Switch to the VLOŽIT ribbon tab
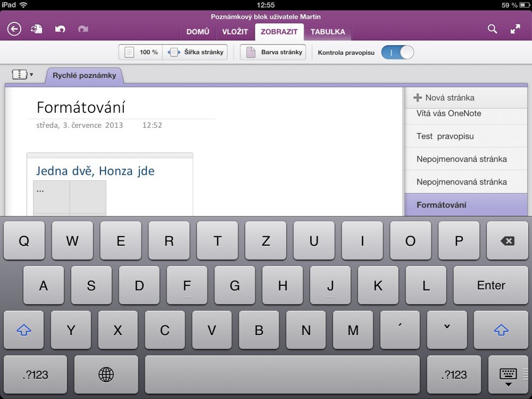This screenshot has height=399, width=532. pyautogui.click(x=235, y=32)
